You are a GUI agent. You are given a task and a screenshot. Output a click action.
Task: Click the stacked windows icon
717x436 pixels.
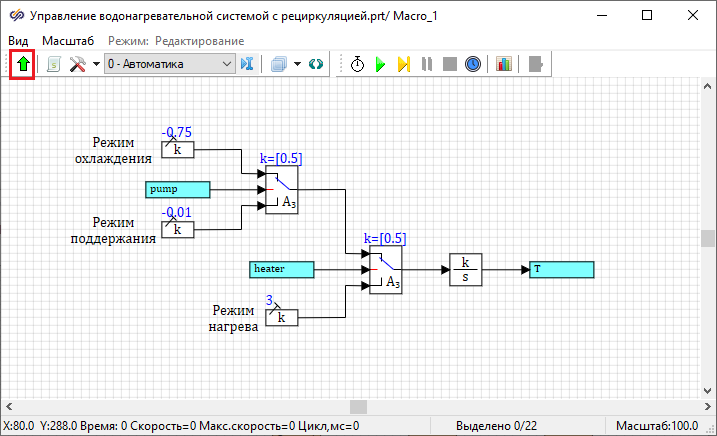(x=279, y=64)
